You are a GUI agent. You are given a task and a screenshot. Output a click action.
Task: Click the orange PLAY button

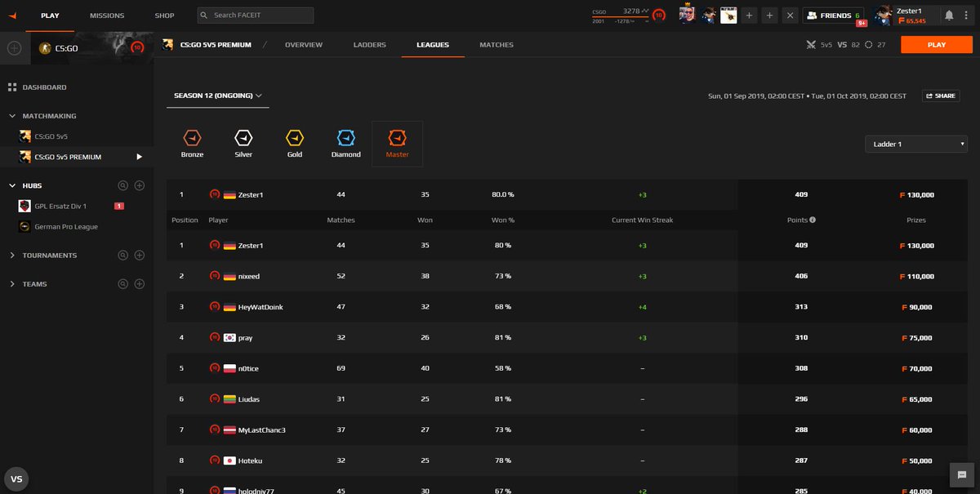click(936, 45)
